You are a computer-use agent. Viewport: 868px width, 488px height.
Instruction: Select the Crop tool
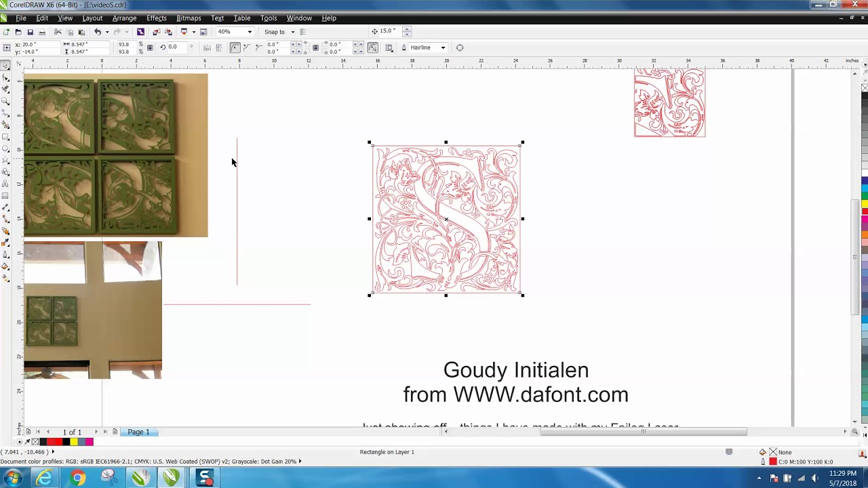6,89
